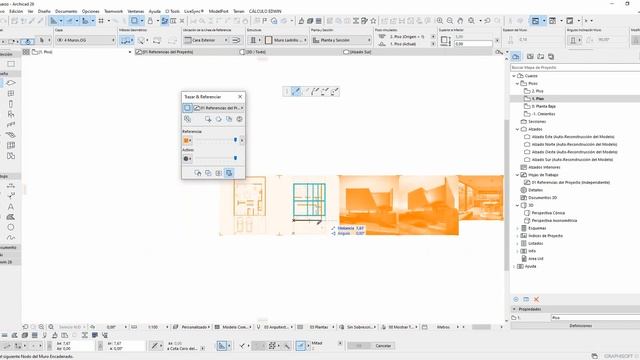
Task: Open the Teamwork menu
Action: tap(113, 11)
